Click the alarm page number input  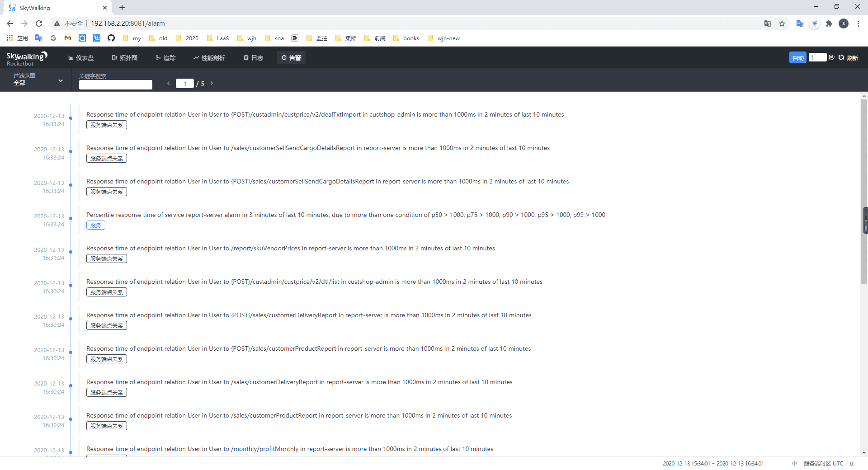pyautogui.click(x=184, y=84)
